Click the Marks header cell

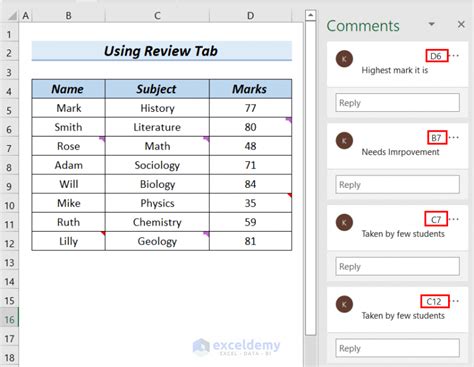[250, 89]
